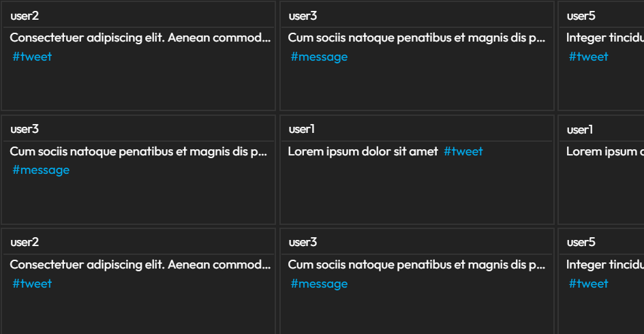This screenshot has width=644, height=334.
Task: Click the #tweet hashtag in the top-right card
Action: tap(589, 57)
